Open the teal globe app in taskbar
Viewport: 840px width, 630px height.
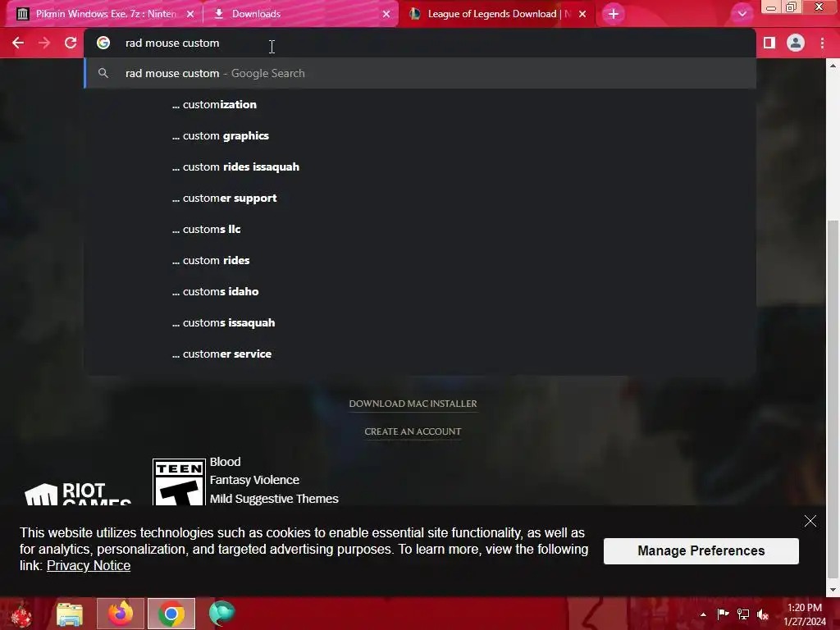click(221, 614)
